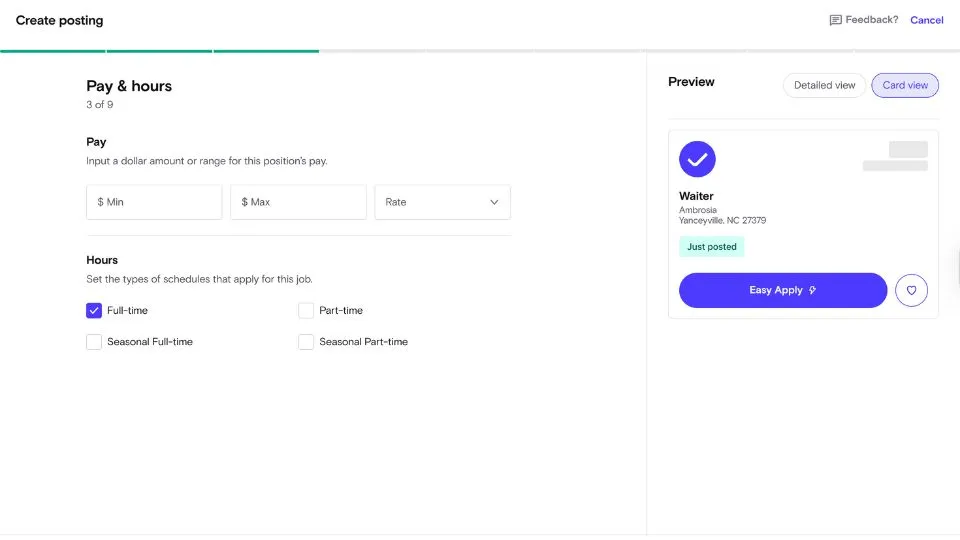Click the Create posting title
The width and height of the screenshot is (960, 540).
click(x=59, y=20)
